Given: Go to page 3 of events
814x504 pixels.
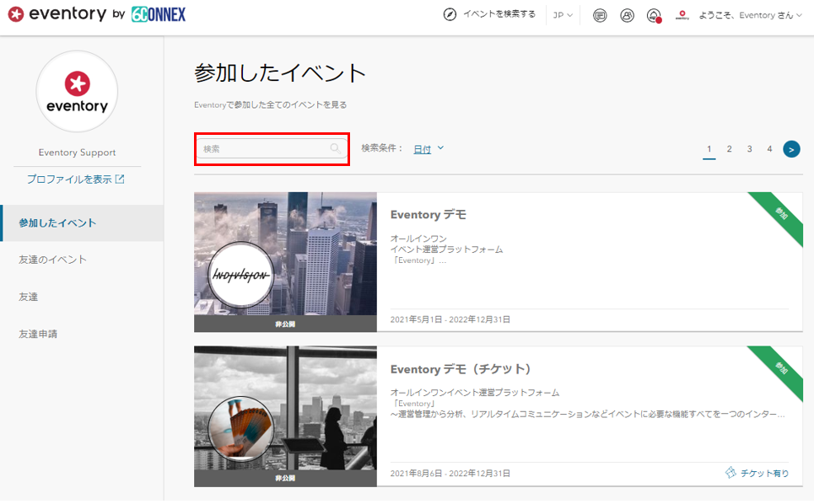Looking at the screenshot, I should (x=750, y=149).
